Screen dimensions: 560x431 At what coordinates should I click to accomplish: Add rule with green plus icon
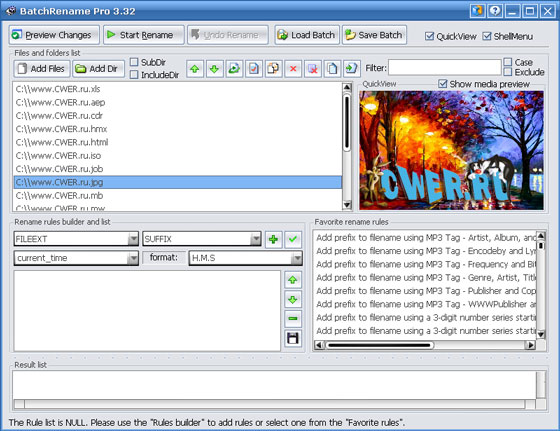[x=274, y=239]
